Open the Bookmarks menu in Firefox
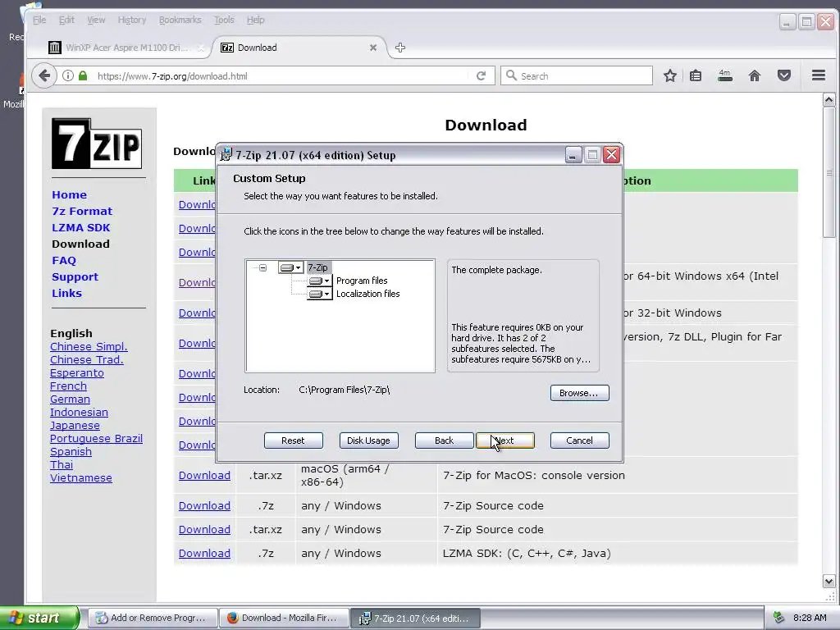 (x=180, y=20)
